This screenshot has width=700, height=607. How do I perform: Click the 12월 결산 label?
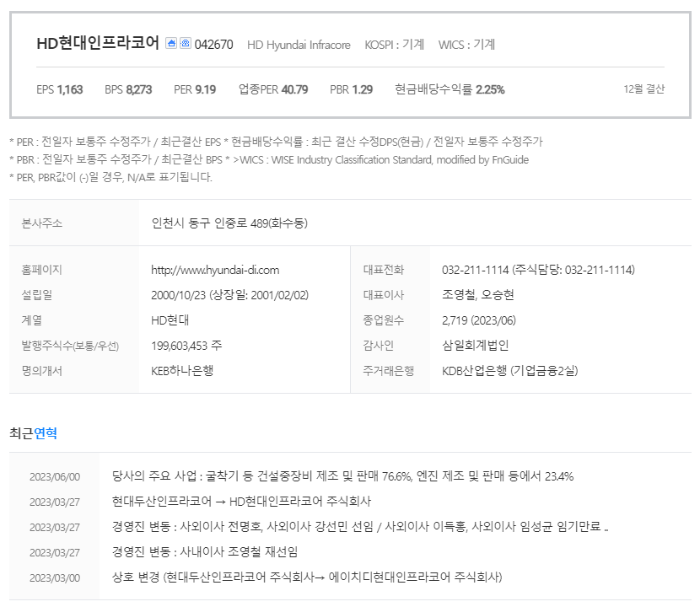tap(643, 89)
